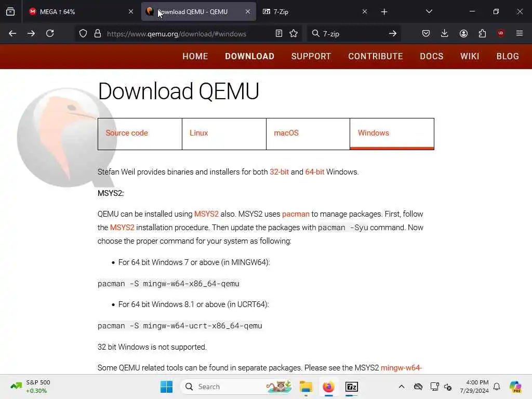Open the extensions puzzle icon

(482, 33)
